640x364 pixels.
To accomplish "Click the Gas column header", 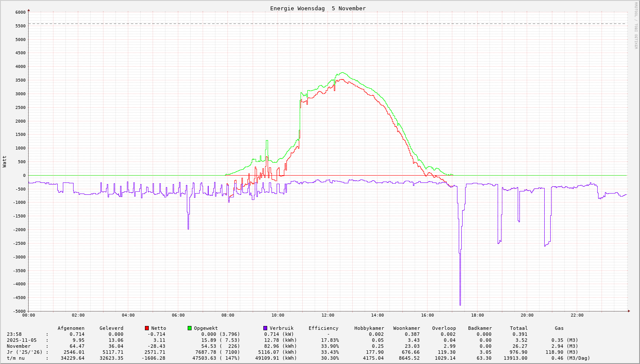I will [559, 328].
